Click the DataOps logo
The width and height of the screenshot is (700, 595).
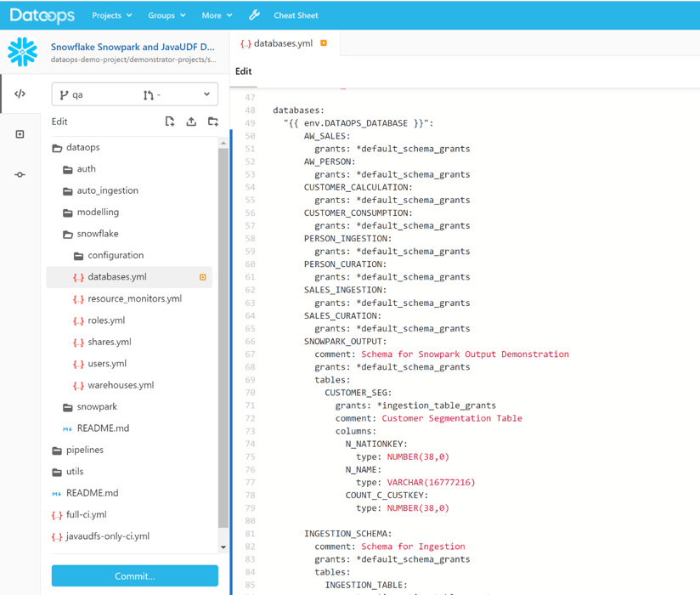tap(42, 15)
